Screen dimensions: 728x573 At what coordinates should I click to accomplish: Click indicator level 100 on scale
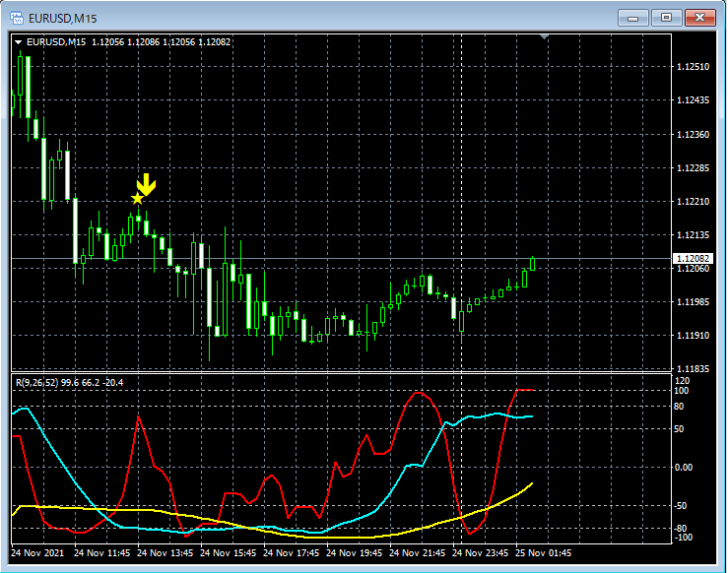coord(681,391)
